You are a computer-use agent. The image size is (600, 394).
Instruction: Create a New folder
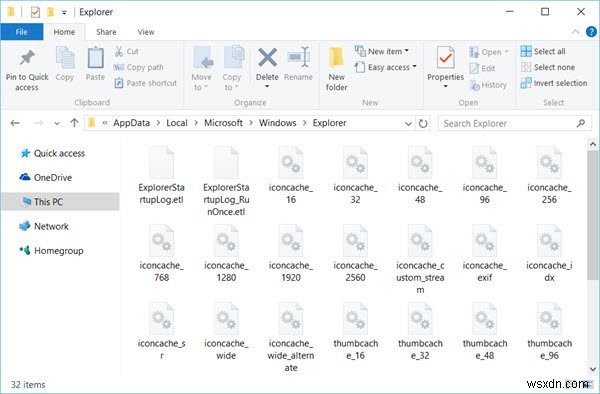coord(336,69)
